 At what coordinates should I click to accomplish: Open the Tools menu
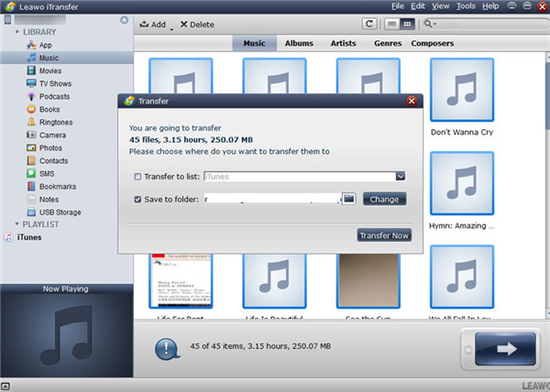tap(466, 6)
